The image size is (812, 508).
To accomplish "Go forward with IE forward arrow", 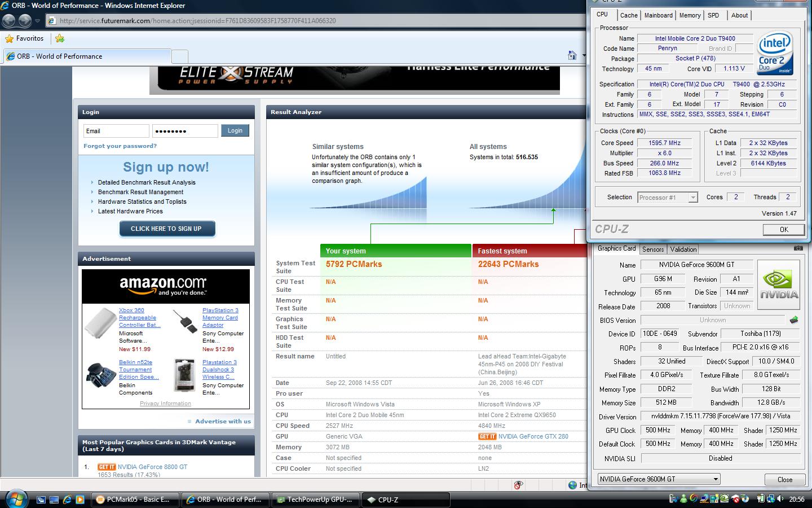I will tap(25, 21).
